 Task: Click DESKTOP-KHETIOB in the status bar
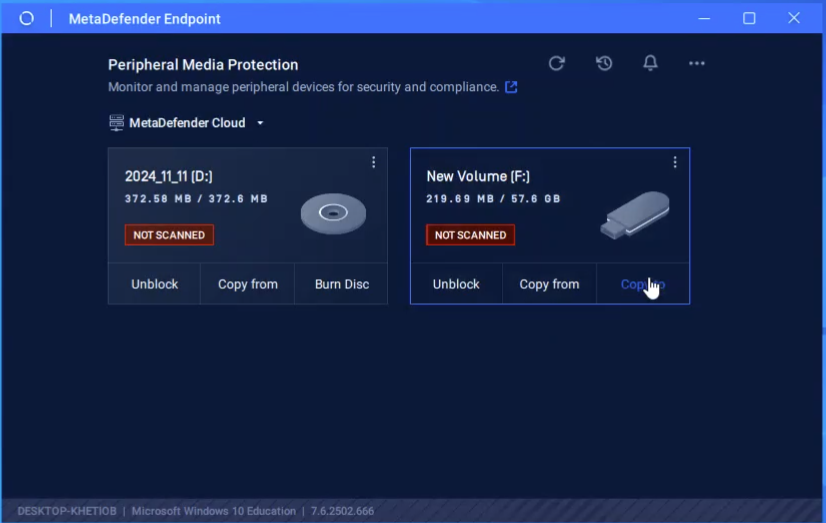point(67,511)
